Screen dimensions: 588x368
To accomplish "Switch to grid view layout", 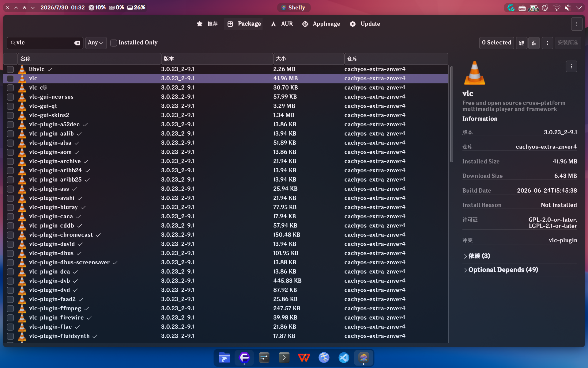I will point(522,43).
